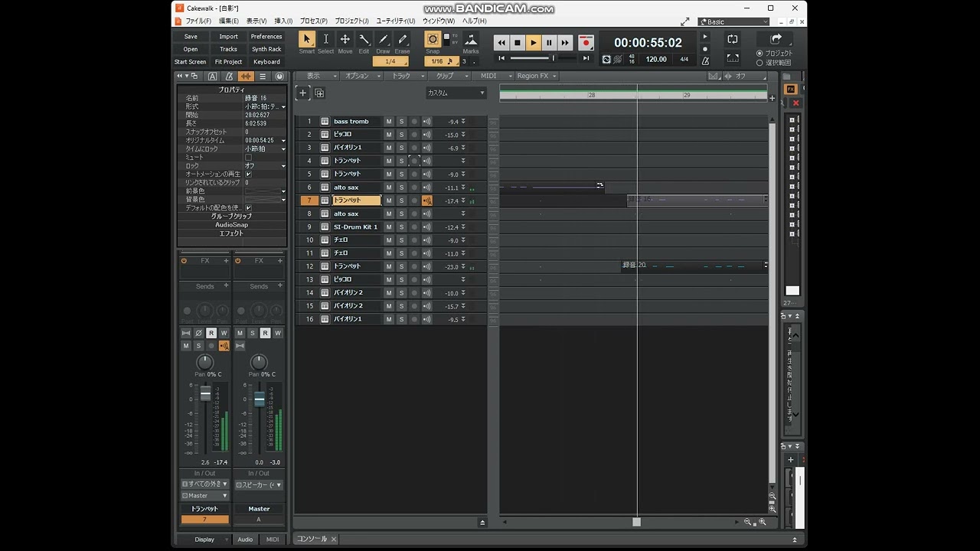Open the Keyboard button

266,62
